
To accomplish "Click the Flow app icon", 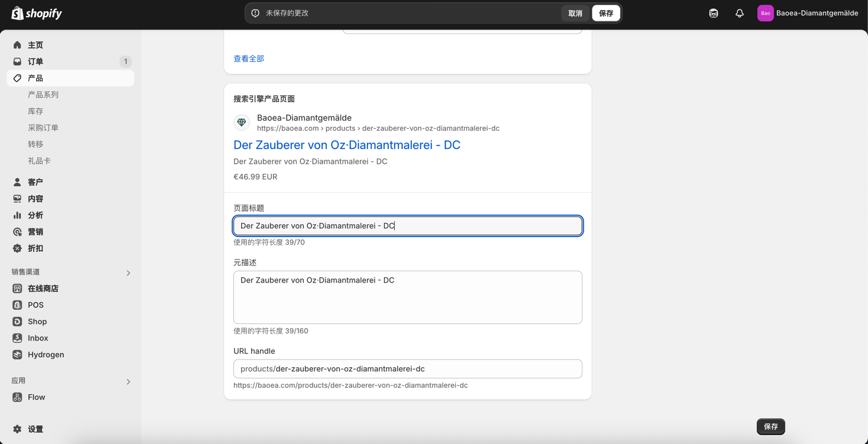I will coord(17,397).
